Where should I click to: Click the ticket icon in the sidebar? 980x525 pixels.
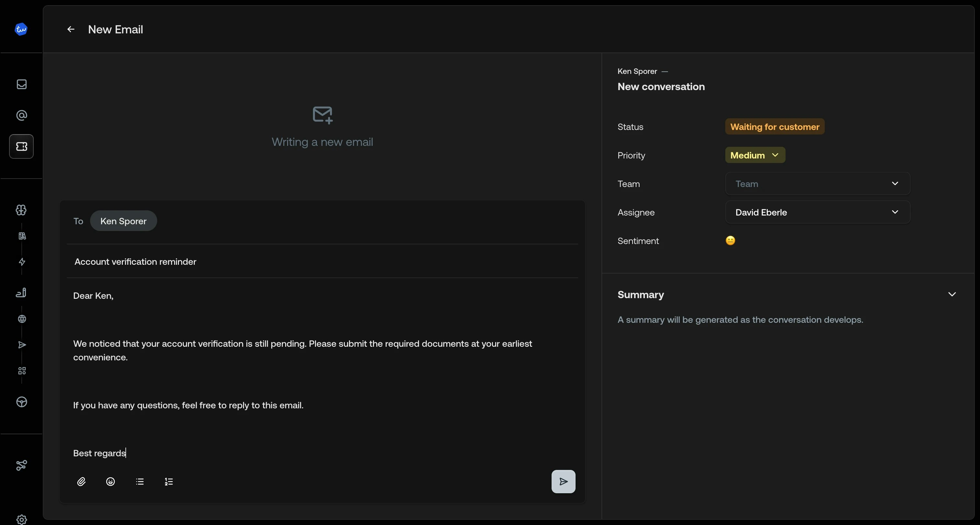(x=21, y=146)
